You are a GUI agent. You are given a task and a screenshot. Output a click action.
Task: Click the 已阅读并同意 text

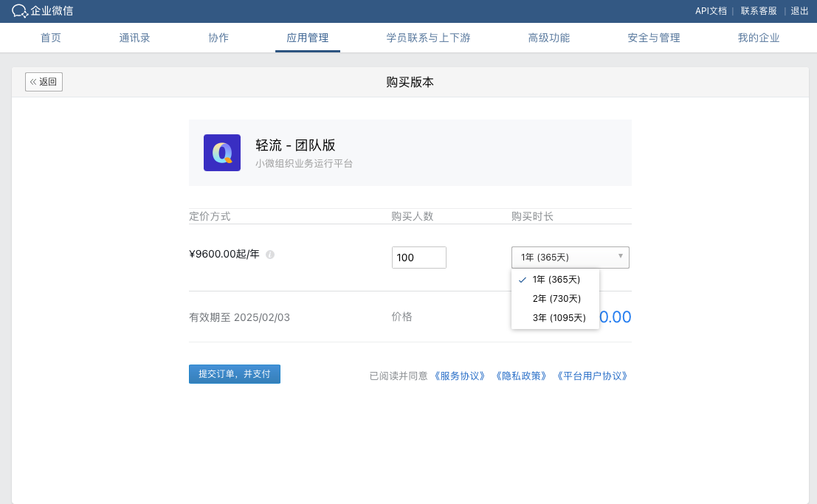(398, 376)
